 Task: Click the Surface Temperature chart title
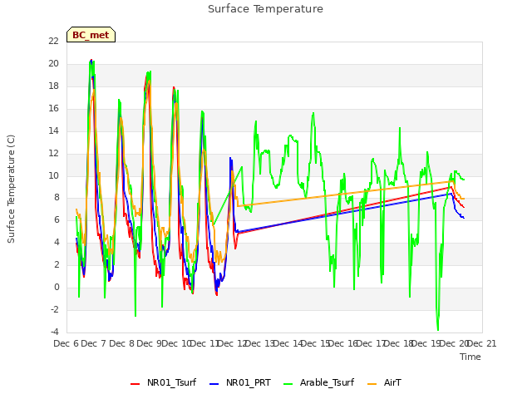265,9
